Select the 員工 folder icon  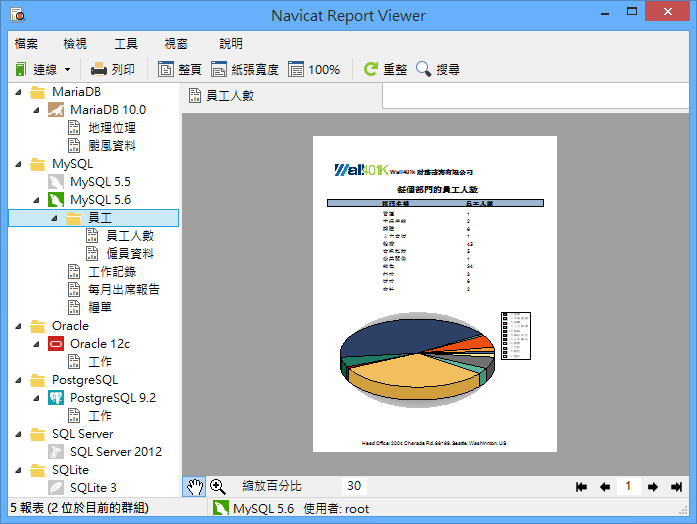click(x=73, y=218)
